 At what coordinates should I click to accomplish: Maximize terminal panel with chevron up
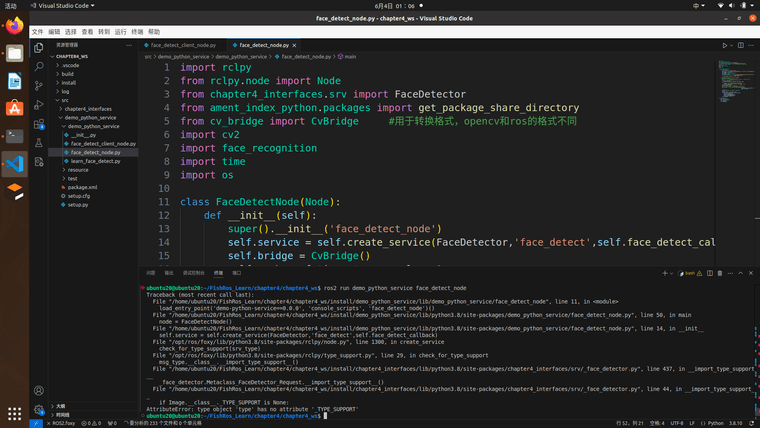point(741,273)
